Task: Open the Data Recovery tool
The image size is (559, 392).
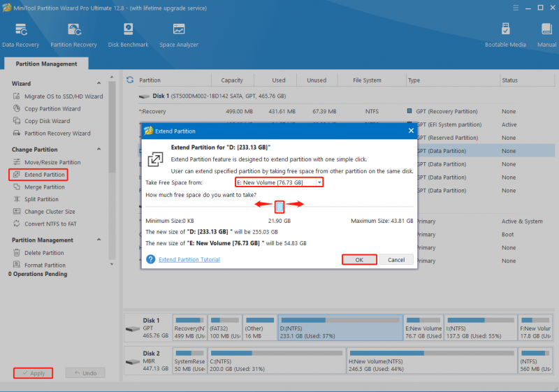Action: pyautogui.click(x=21, y=35)
